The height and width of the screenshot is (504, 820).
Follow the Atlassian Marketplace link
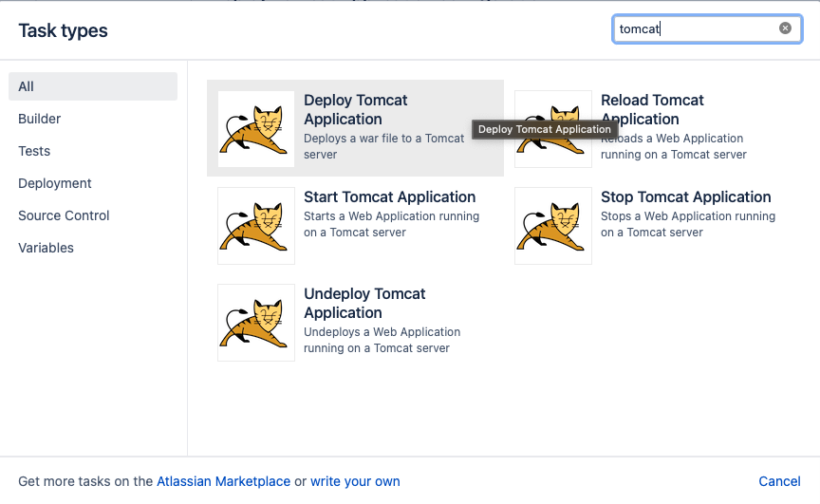tap(223, 481)
